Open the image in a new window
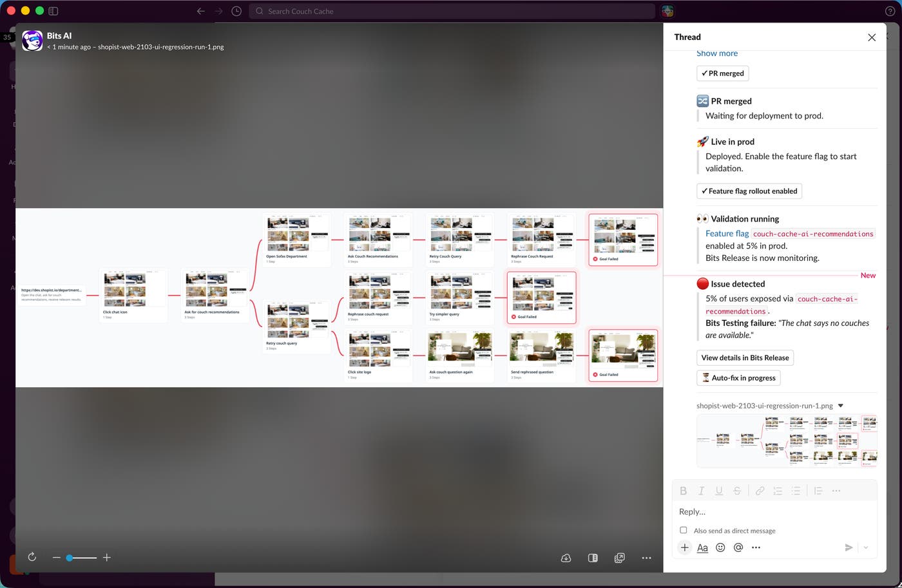 coord(619,558)
